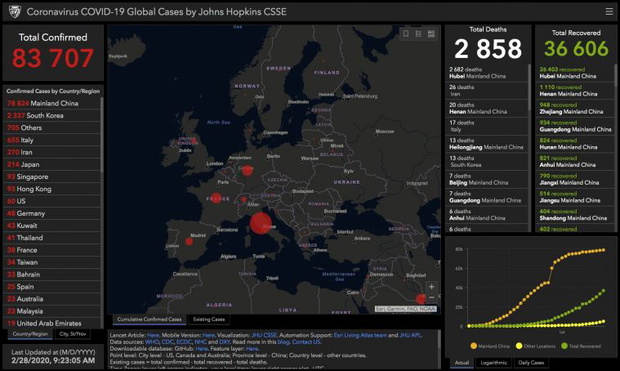Select Singapore in confirmed cases list
Image resolution: width=620 pixels, height=371 pixels.
[52, 177]
